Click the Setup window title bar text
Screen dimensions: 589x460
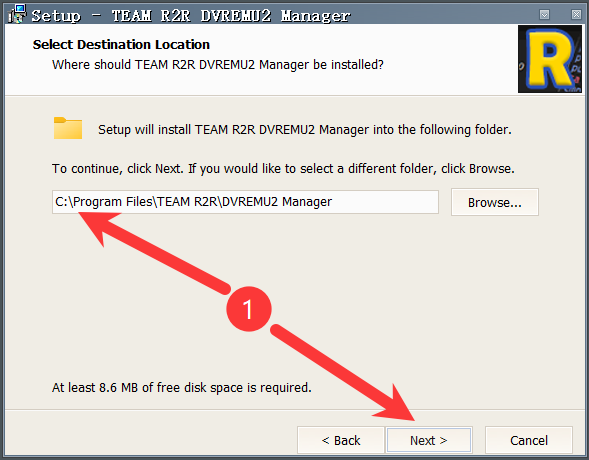(191, 16)
